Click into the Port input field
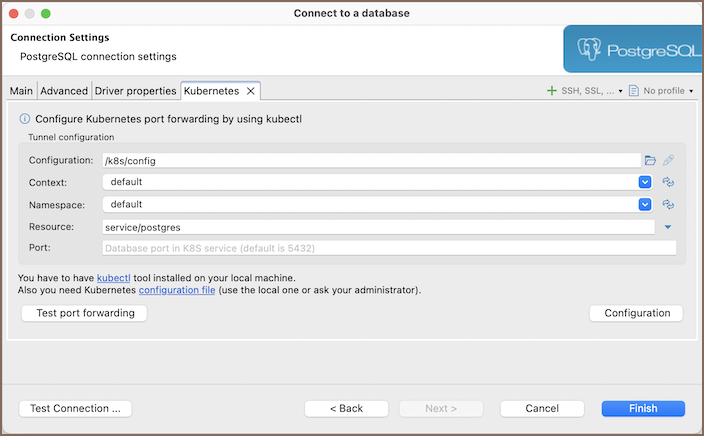 coord(388,248)
